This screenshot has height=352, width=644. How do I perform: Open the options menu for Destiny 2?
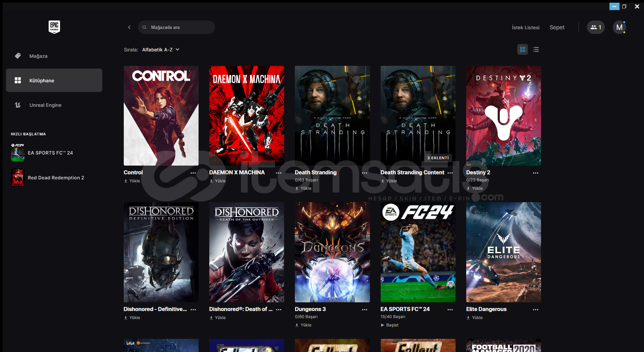(536, 173)
